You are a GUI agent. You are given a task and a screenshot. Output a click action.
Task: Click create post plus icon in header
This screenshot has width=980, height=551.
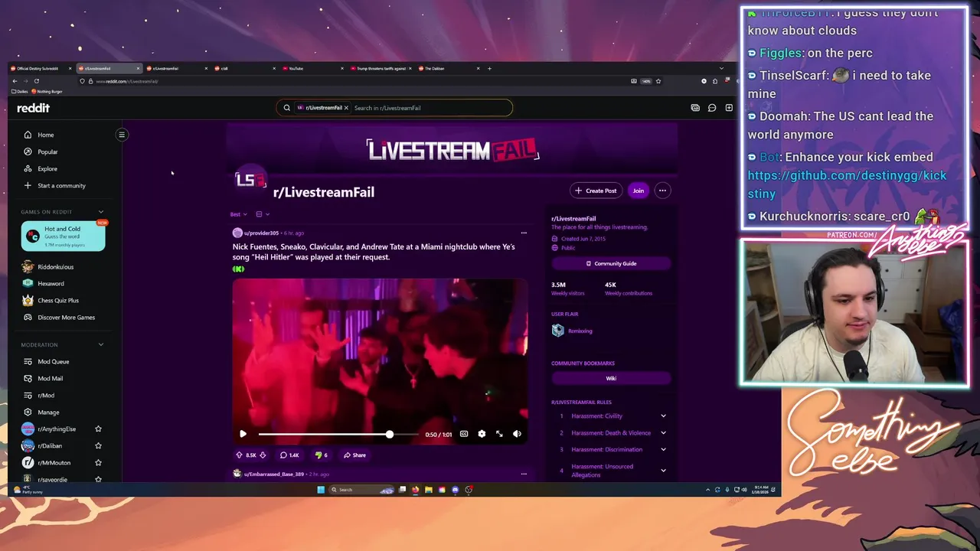pyautogui.click(x=729, y=108)
